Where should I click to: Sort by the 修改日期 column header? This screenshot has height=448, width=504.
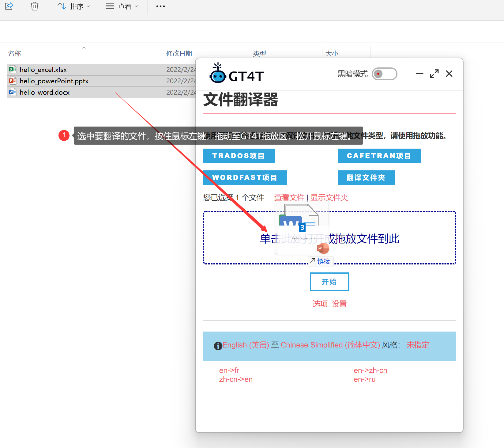point(179,53)
